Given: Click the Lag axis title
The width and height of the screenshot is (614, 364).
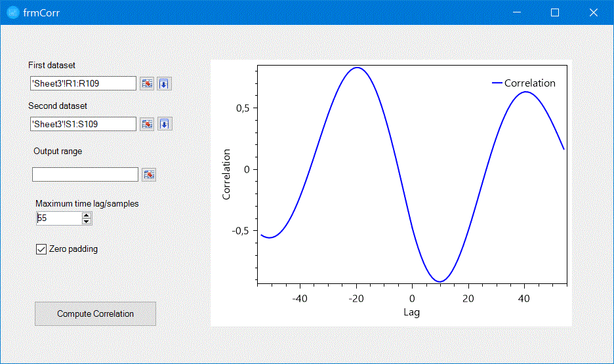Looking at the screenshot, I should [x=411, y=312].
